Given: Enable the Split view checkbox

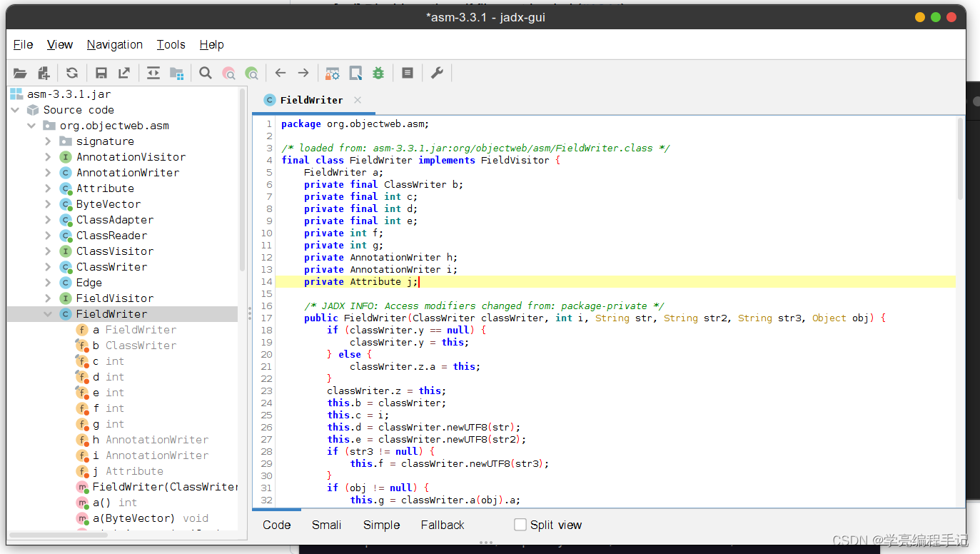Looking at the screenshot, I should pyautogui.click(x=519, y=525).
